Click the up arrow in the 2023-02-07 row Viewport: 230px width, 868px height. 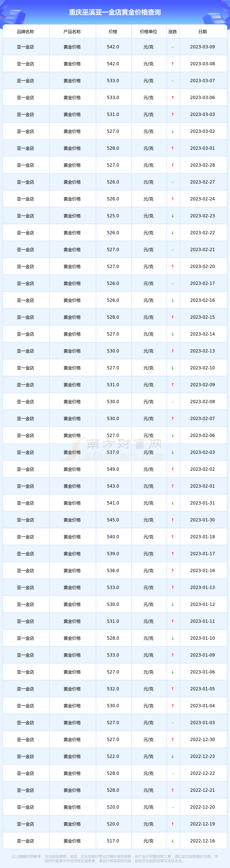tap(173, 419)
